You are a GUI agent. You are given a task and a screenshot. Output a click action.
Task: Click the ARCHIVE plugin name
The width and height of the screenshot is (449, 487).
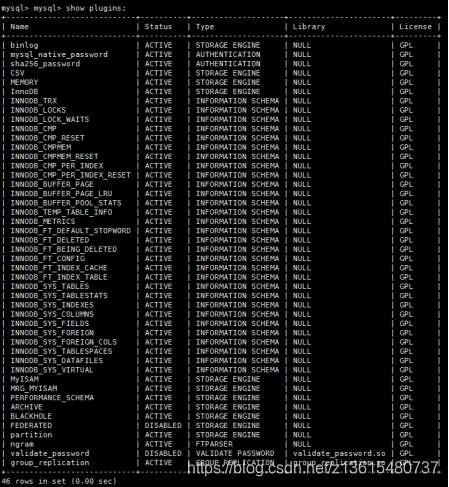point(26,407)
